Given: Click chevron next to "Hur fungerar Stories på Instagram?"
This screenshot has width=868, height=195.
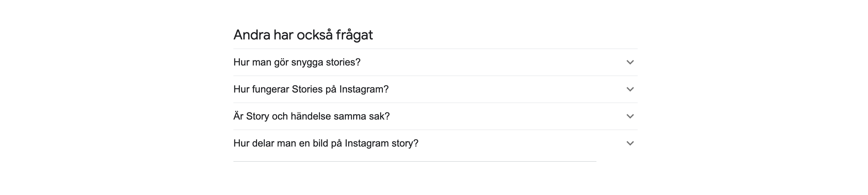Looking at the screenshot, I should click(x=630, y=89).
